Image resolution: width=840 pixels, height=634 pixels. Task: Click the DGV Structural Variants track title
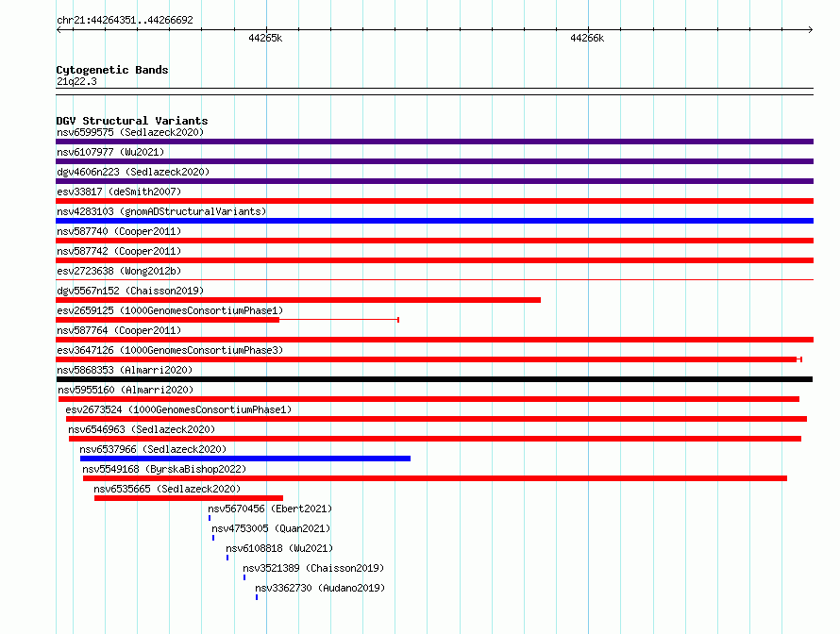[132, 121]
